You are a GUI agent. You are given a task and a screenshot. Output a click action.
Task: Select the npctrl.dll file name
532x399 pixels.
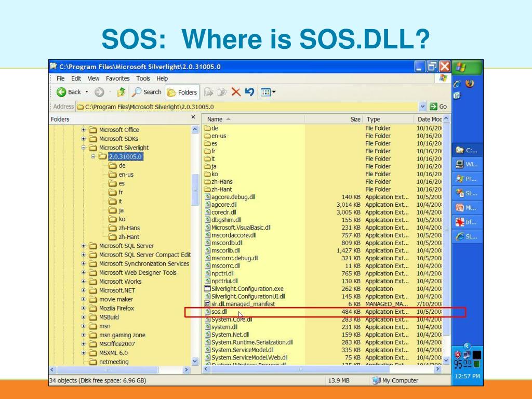click(222, 273)
